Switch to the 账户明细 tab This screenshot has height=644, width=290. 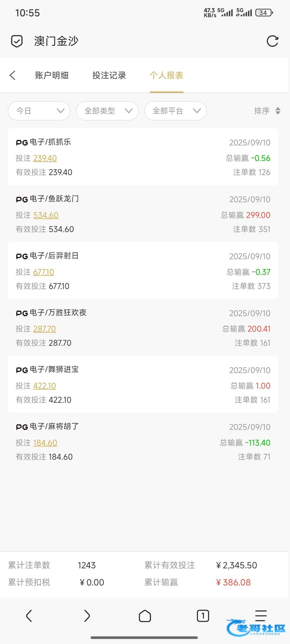pos(52,75)
